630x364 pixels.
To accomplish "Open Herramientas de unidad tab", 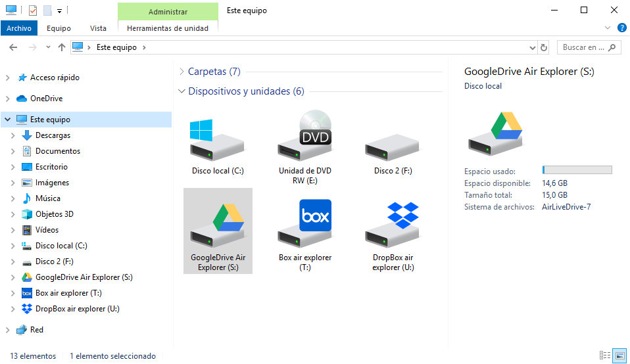I will point(168,28).
